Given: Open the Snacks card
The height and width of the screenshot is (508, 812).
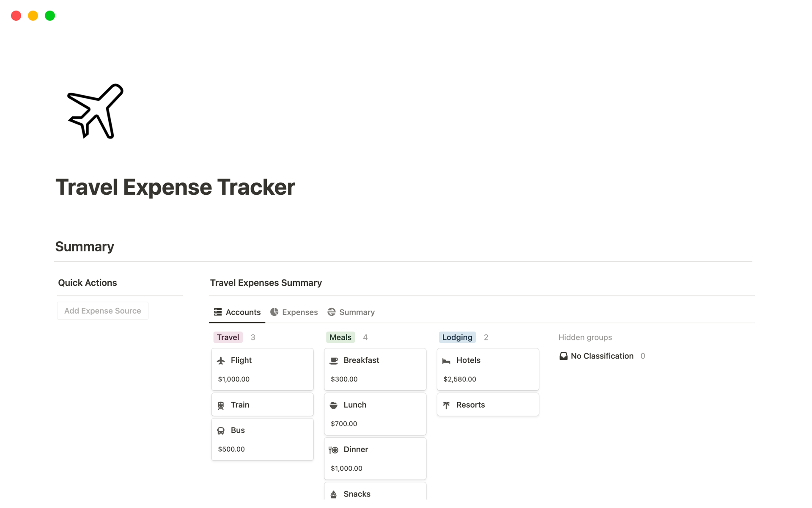Looking at the screenshot, I should tap(375, 494).
